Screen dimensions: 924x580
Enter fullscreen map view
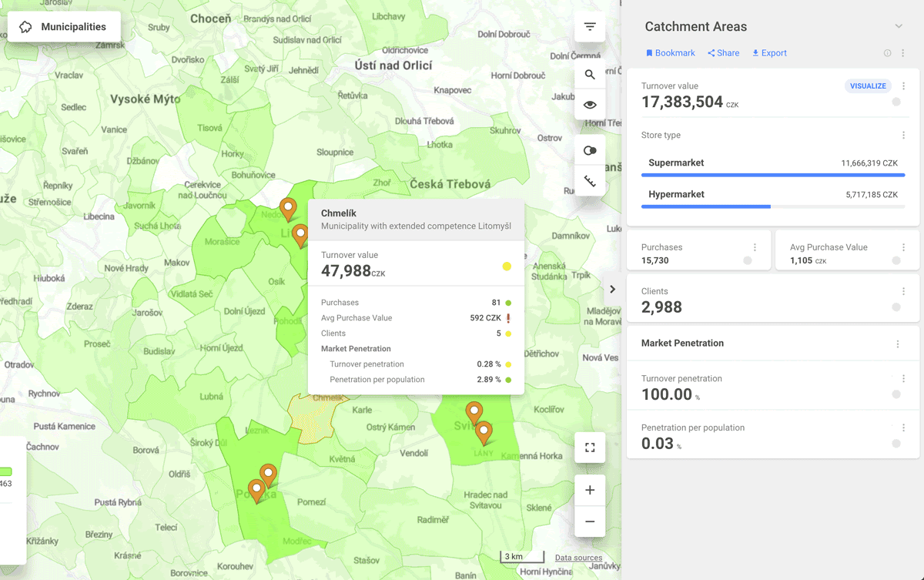pyautogui.click(x=590, y=448)
